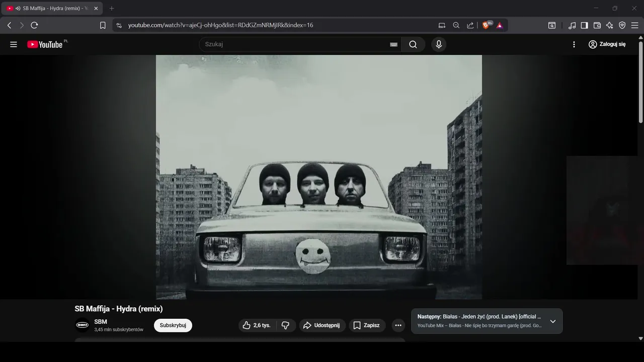Image resolution: width=644 pixels, height=362 pixels.
Task: Open Brave playlist music note icon
Action: click(572, 25)
